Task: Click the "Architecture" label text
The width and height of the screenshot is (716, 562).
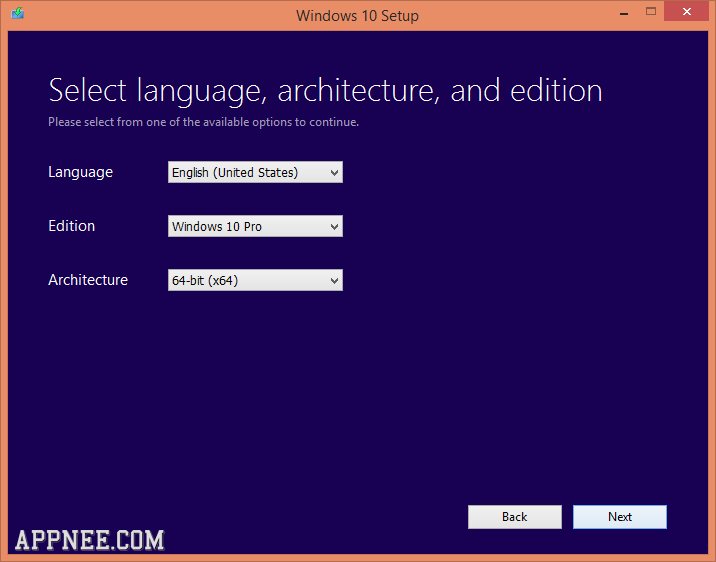Action: [88, 280]
